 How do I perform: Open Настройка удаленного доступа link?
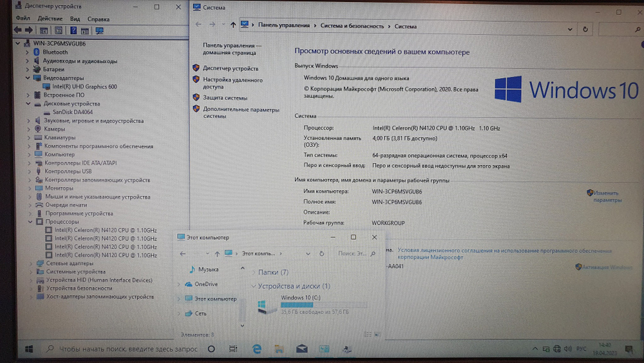[232, 83]
